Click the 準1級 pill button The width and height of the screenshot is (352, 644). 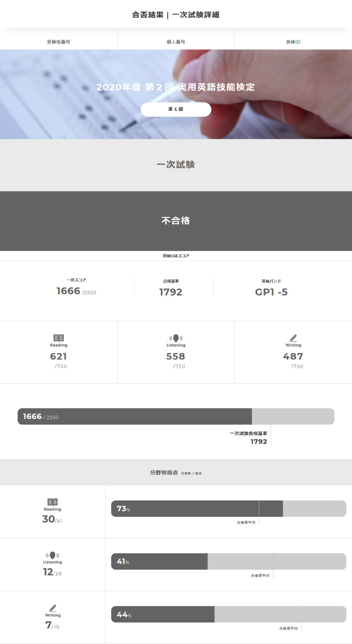[x=176, y=109]
